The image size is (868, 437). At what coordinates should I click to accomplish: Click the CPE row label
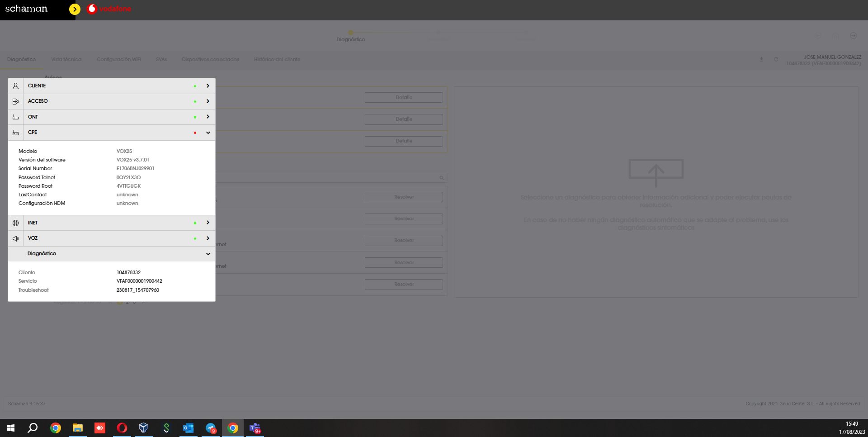click(33, 133)
